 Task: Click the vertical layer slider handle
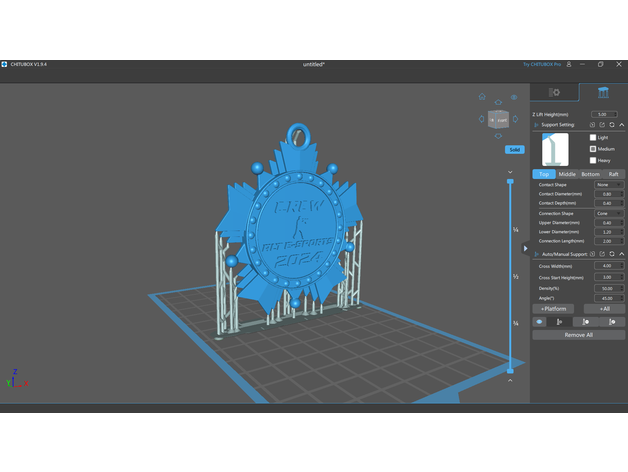tap(510, 180)
